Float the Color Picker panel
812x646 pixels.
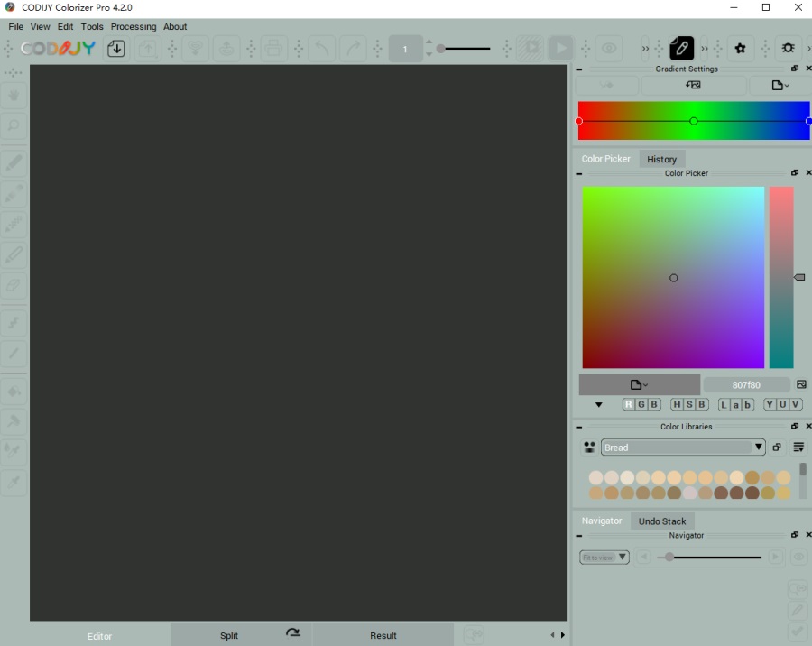[795, 172]
